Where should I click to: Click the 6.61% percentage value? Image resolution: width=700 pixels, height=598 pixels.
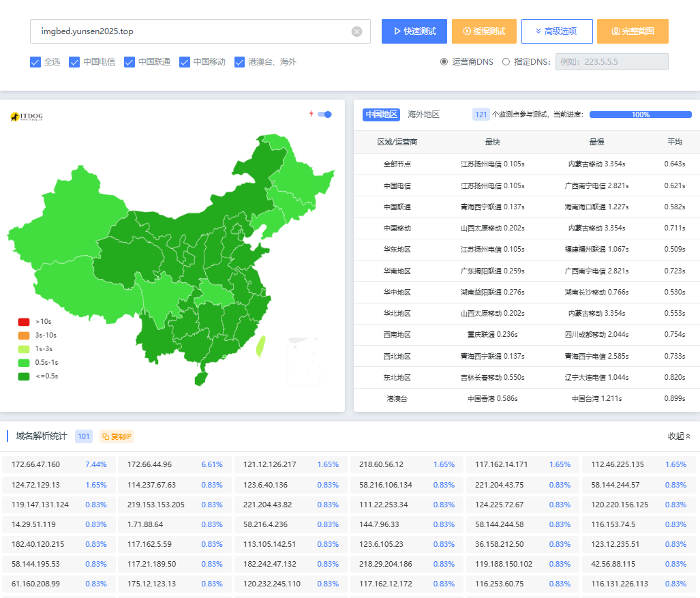pos(211,464)
